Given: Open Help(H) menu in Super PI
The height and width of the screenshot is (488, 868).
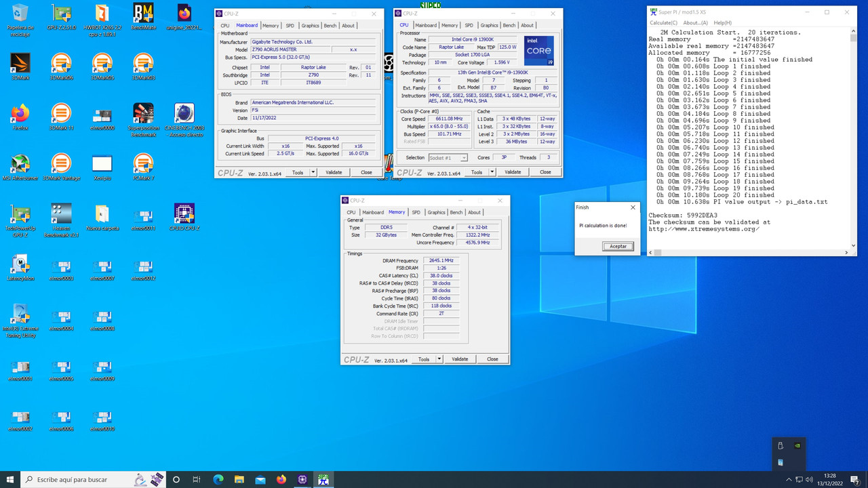Looking at the screenshot, I should click(x=723, y=22).
